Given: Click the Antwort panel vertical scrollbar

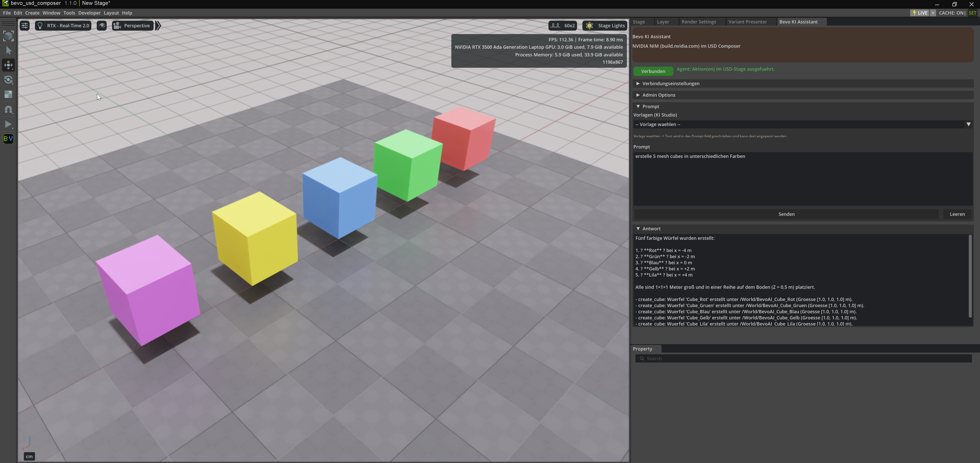Looking at the screenshot, I should (970, 276).
